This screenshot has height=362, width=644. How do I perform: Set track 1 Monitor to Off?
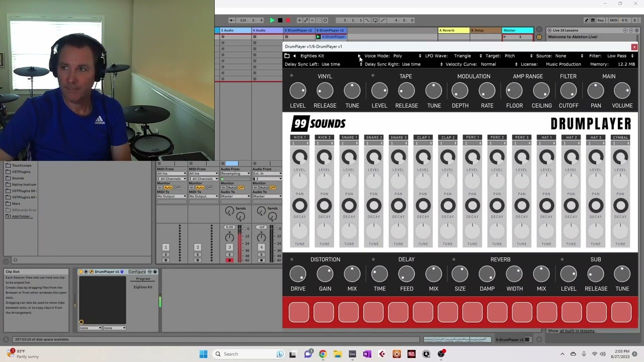(177, 188)
